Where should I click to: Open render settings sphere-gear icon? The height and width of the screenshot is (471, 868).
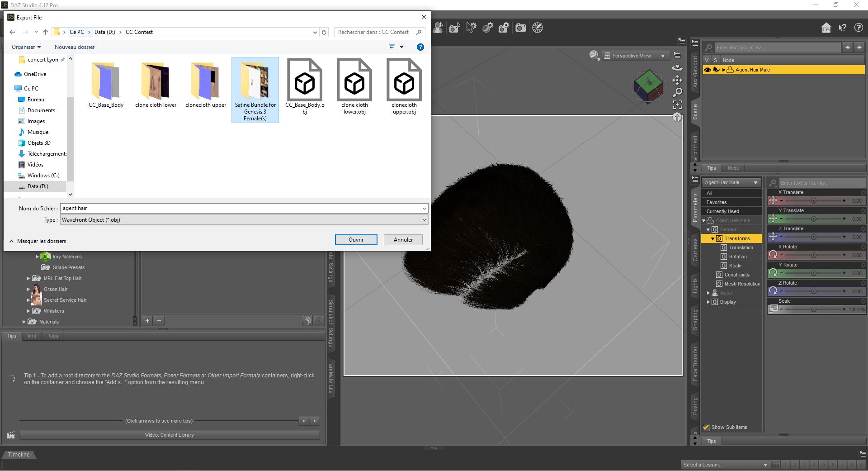[x=487, y=28]
